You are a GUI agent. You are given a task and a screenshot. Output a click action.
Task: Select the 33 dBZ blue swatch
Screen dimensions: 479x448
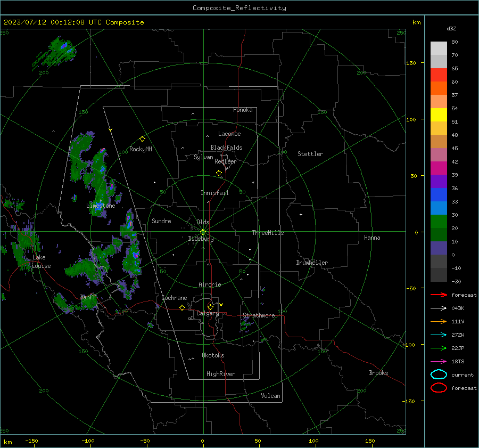point(439,208)
